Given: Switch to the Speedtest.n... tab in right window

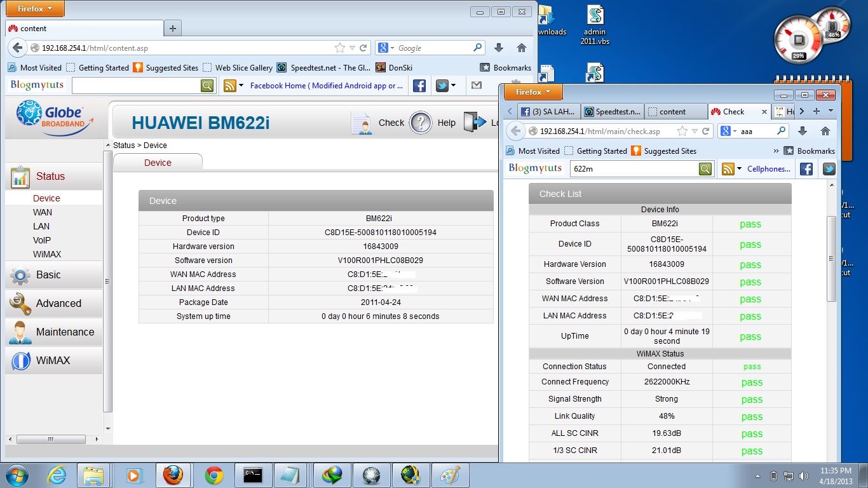Looking at the screenshot, I should (x=613, y=111).
